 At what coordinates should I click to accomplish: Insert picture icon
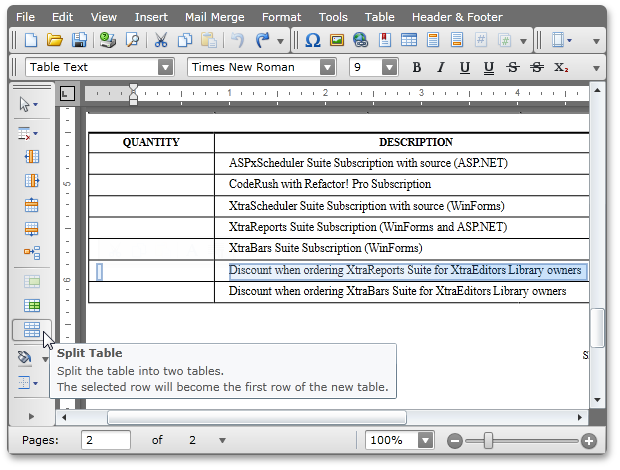click(x=337, y=40)
